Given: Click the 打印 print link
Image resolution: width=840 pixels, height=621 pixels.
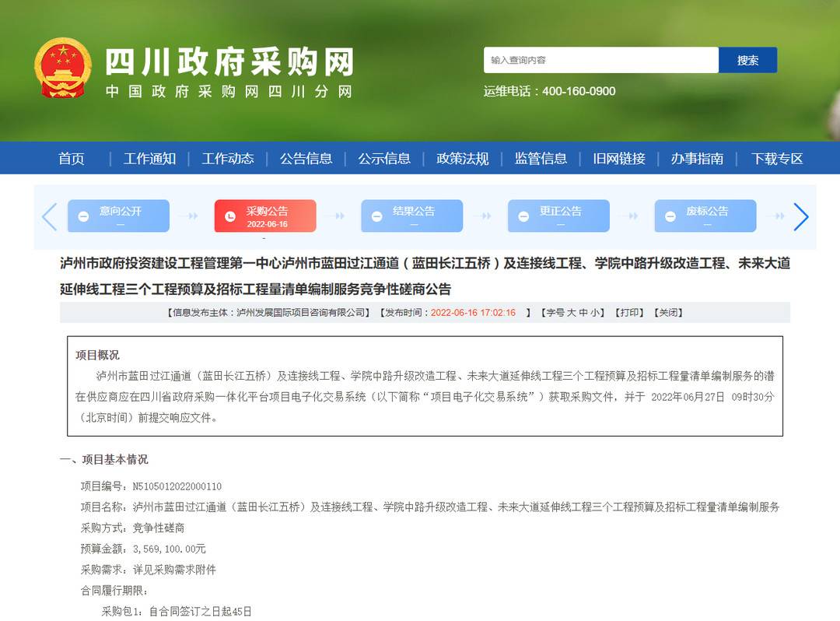Looking at the screenshot, I should (x=628, y=313).
